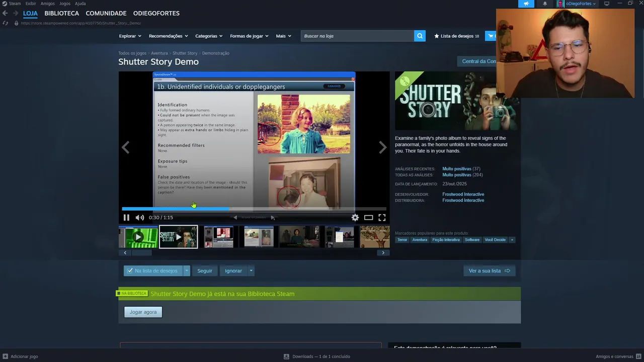
Task: Open the Jogos menu
Action: 65,4
